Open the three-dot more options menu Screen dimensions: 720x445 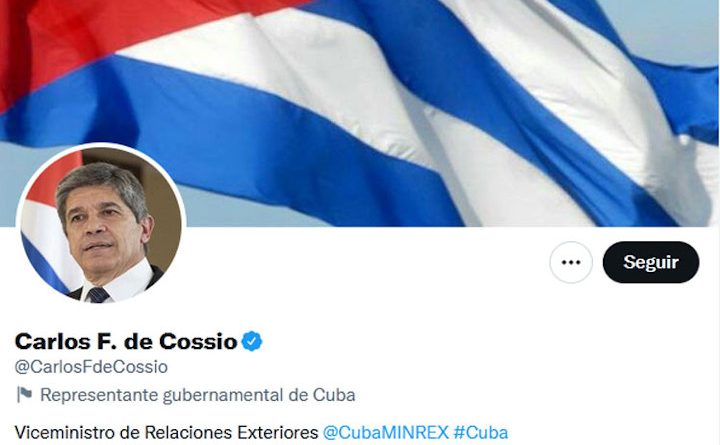click(571, 262)
